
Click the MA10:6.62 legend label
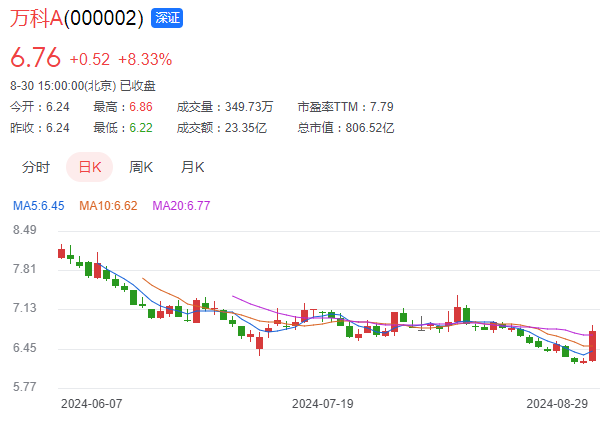coord(108,205)
